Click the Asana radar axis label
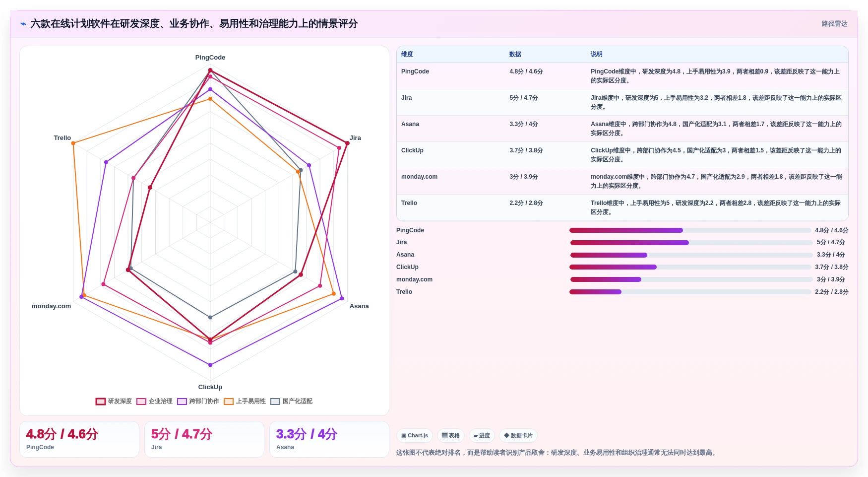This screenshot has height=477, width=868. pos(359,306)
